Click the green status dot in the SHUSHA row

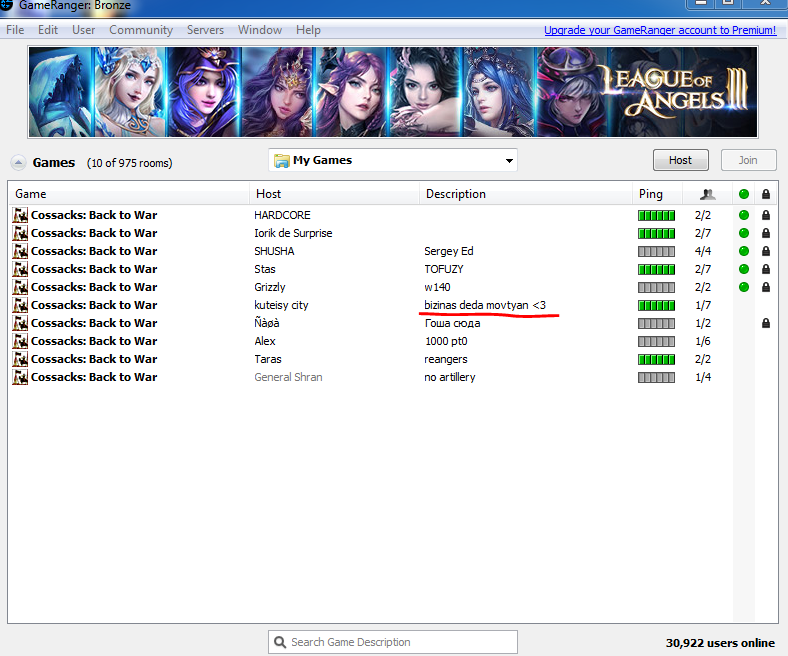(744, 251)
